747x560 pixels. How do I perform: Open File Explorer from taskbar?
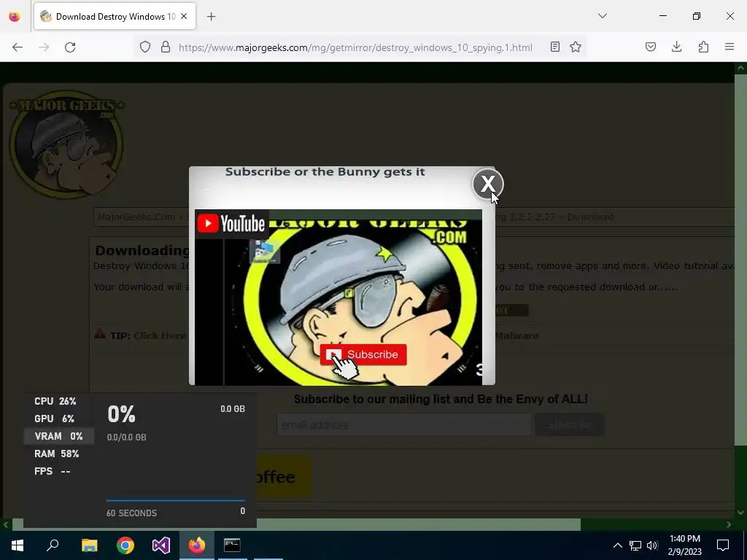(x=90, y=545)
